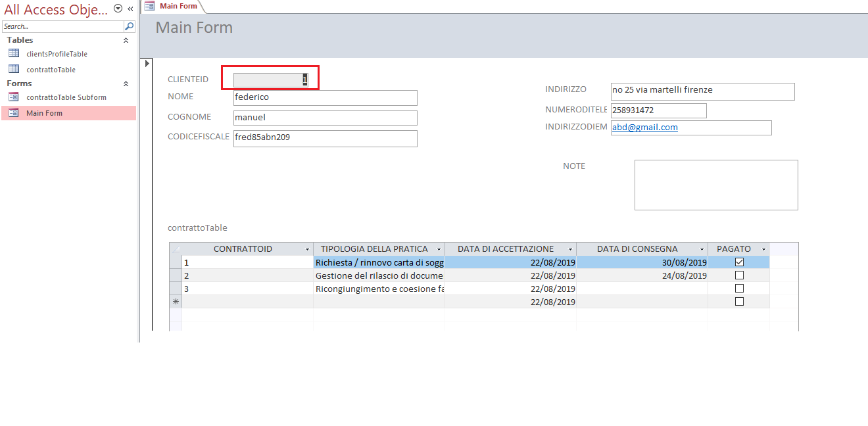The image size is (868, 426).
Task: Click the navigation pane Search box
Action: 63,26
